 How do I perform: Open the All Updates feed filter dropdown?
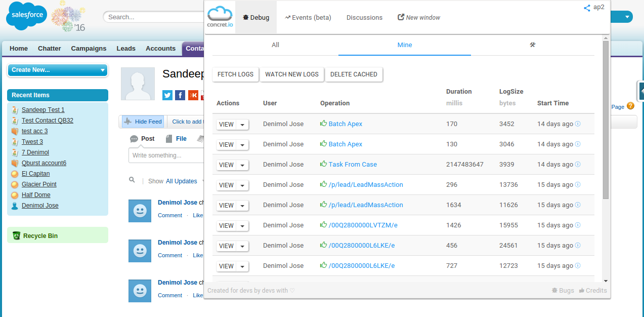[185, 181]
